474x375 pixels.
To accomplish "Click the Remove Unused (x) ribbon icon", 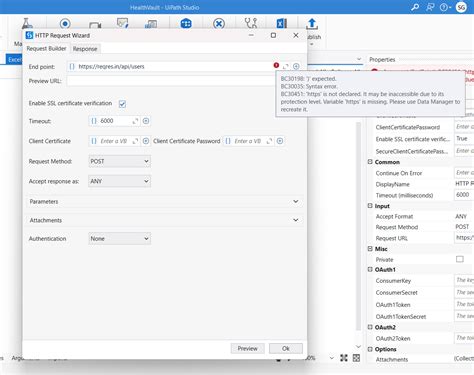I will pyautogui.click(x=219, y=24).
